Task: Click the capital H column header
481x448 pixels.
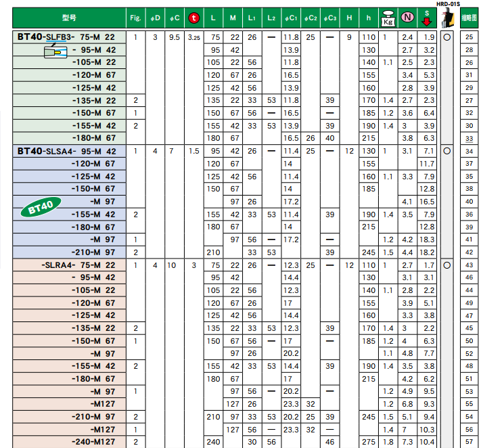Action: coord(349,18)
